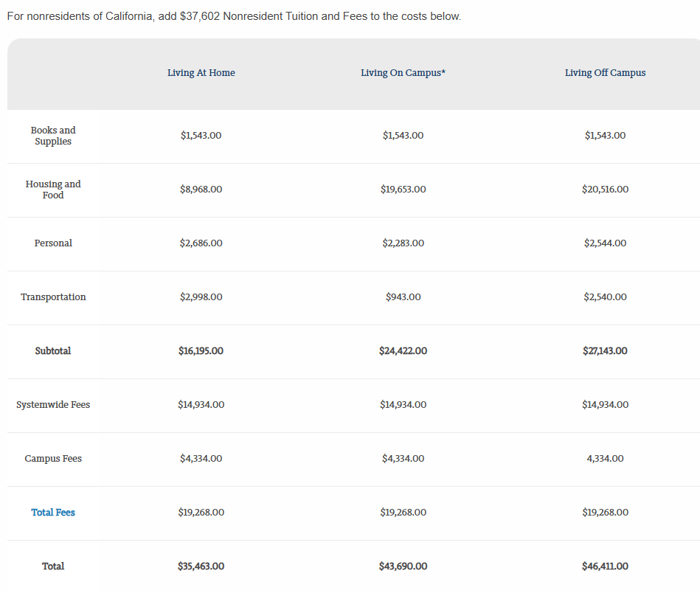Click the $19,653.00 on-campus housing cell
Screen dimensions: 700x593
pos(403,190)
